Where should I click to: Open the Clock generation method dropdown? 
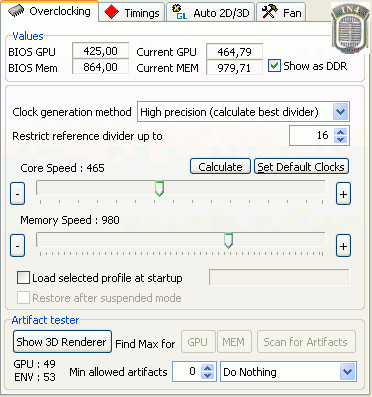point(341,112)
